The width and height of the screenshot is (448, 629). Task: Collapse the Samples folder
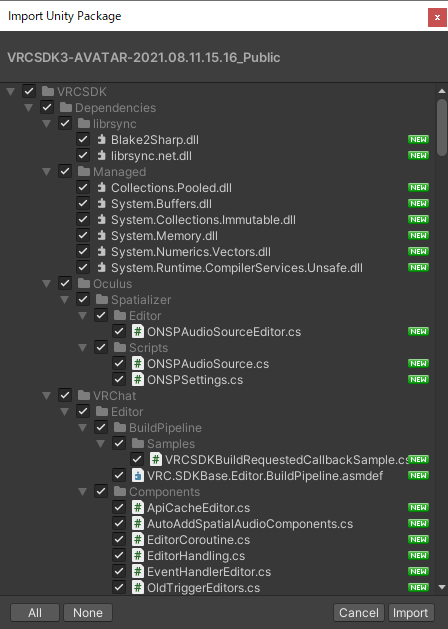point(101,444)
